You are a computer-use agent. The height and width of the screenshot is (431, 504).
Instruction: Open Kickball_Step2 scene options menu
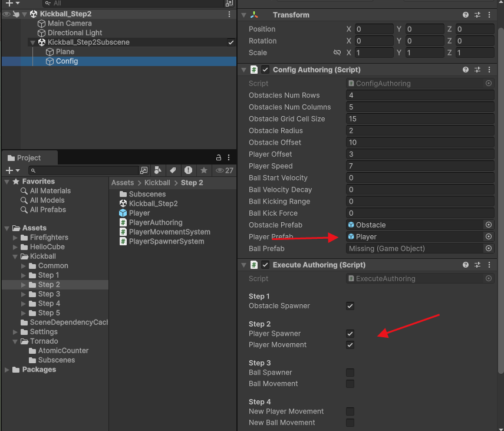(x=229, y=14)
